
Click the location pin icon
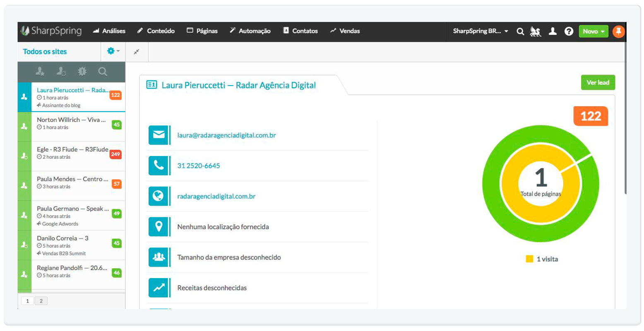coord(159,227)
